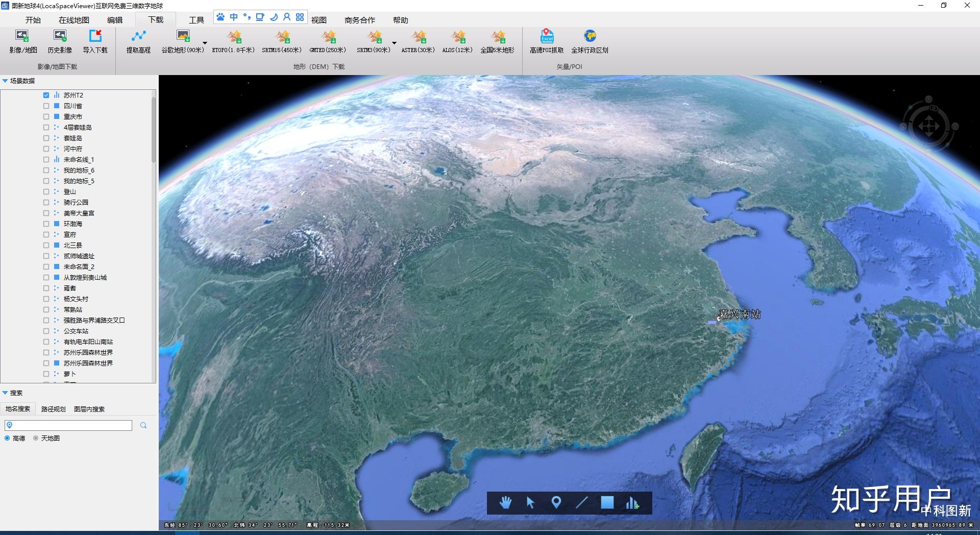Open the 帮助 ribbon tab

pos(401,20)
